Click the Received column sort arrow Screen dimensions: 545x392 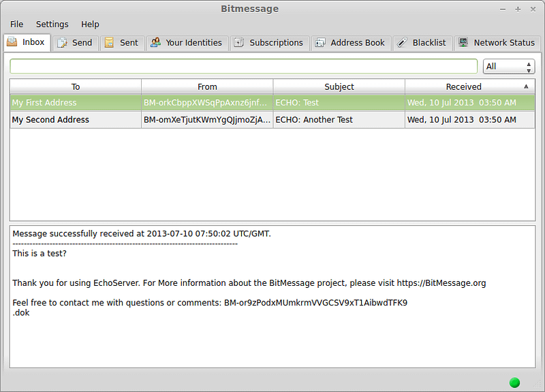tap(526, 86)
